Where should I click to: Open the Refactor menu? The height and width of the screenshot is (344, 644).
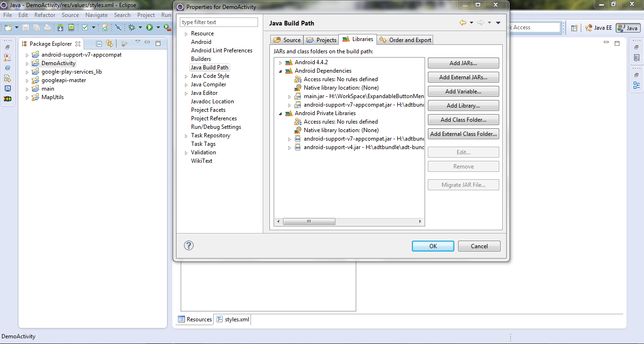[x=45, y=15]
